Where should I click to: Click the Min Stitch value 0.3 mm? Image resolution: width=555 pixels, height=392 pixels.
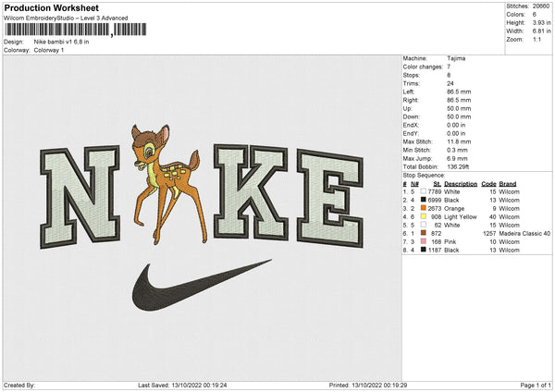457,150
